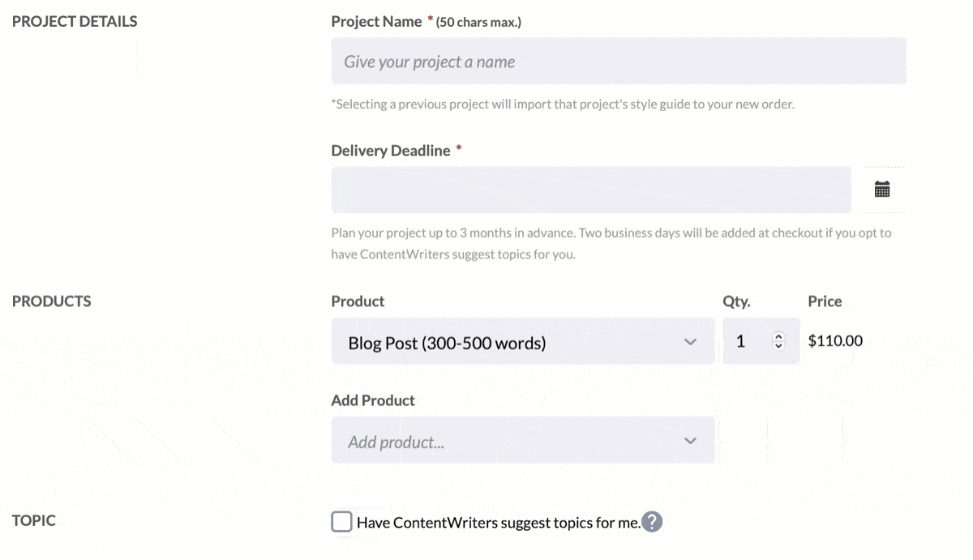Click the quantity number field
Image resolution: width=973 pixels, height=560 pixels.
pyautogui.click(x=746, y=341)
